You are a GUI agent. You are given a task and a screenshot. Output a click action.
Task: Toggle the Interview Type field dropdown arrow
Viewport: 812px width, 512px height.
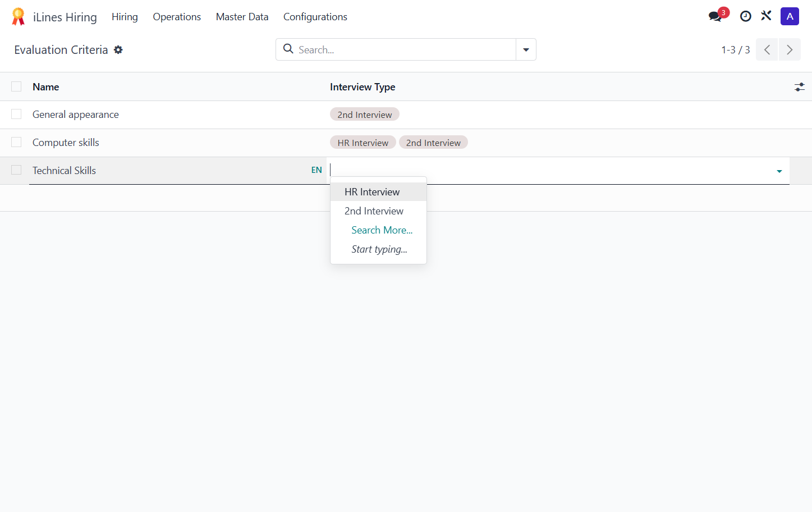pos(779,171)
